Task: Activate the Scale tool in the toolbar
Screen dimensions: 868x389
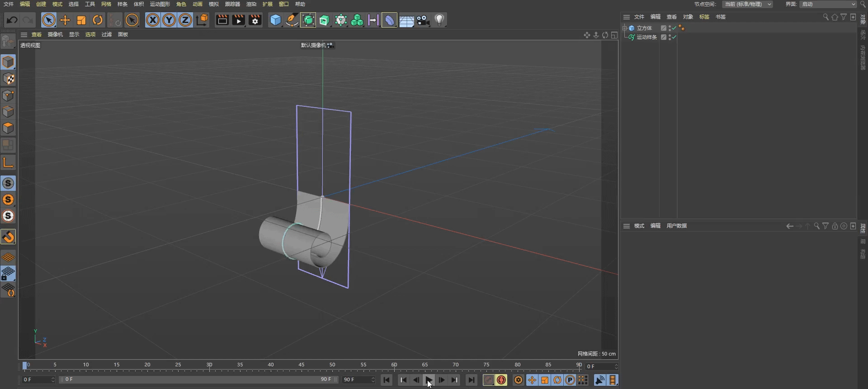Action: click(81, 20)
